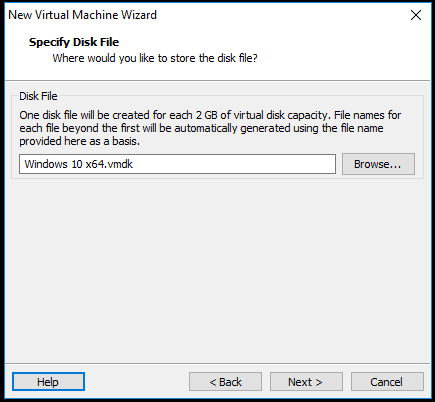The height and width of the screenshot is (402, 435).
Task: Dismiss the dialog using the X button
Action: (416, 15)
